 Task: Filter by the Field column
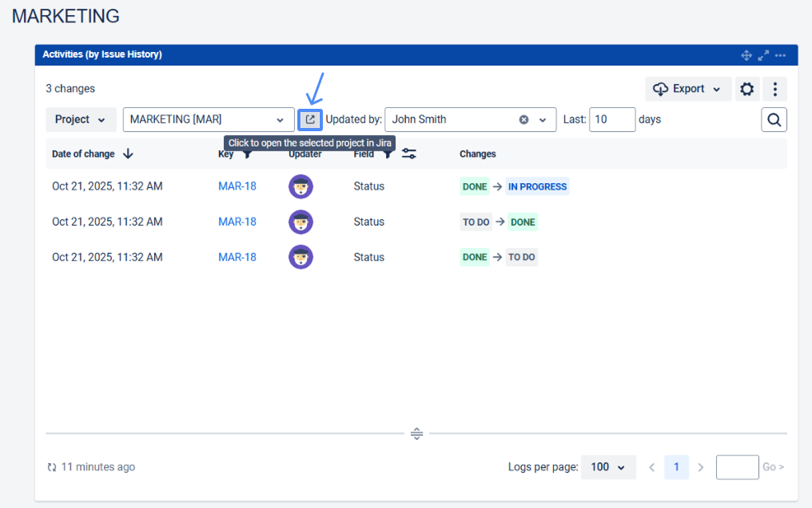tap(388, 154)
